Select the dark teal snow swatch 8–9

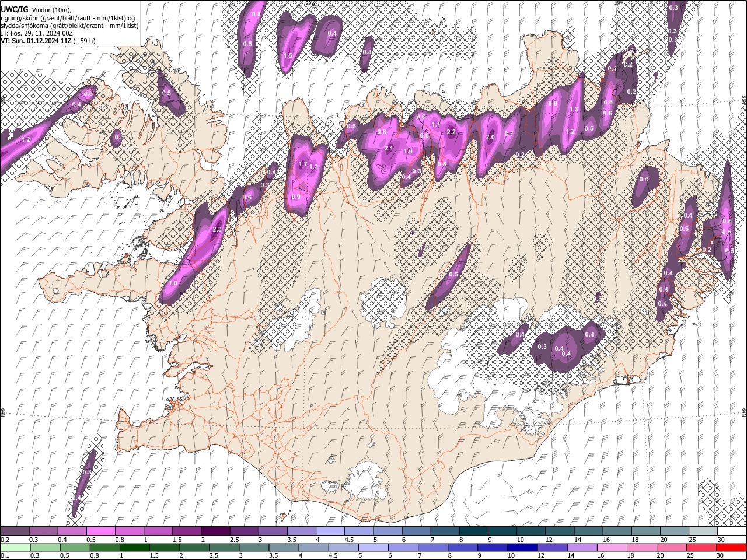click(474, 531)
